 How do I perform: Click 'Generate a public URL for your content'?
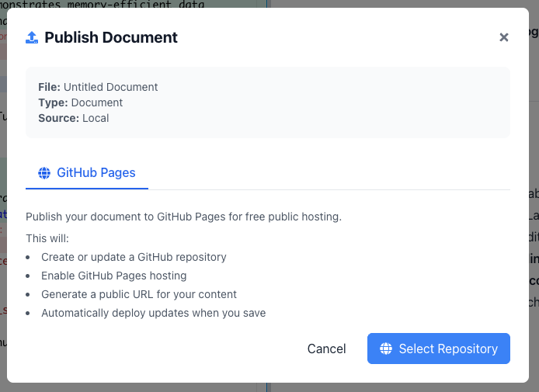139,294
